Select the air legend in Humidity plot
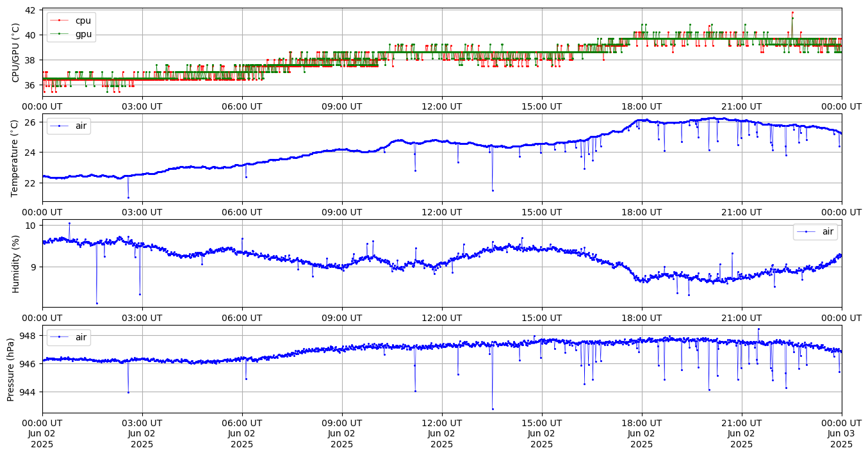 tap(815, 231)
